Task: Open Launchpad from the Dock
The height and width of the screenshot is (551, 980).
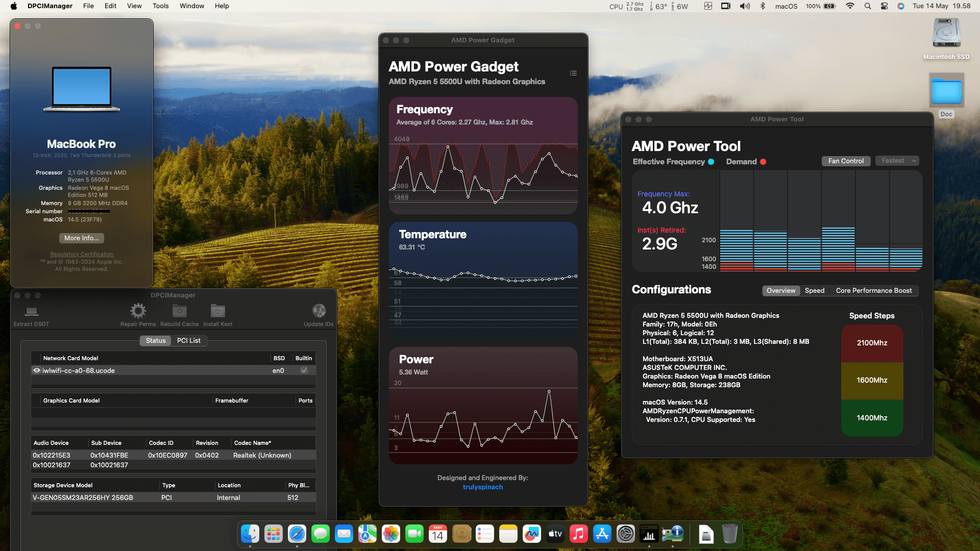Action: [274, 534]
